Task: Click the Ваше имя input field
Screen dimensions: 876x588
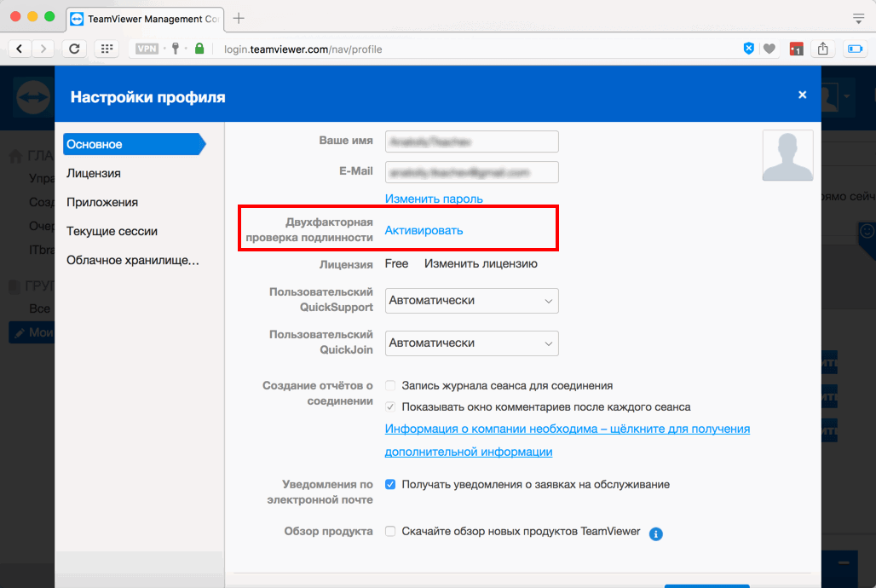Action: click(471, 142)
